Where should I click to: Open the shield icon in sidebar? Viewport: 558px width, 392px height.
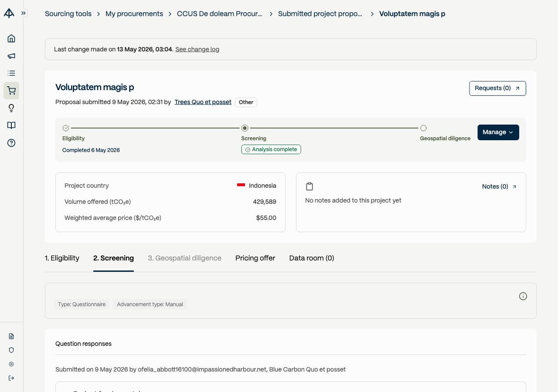point(11,350)
